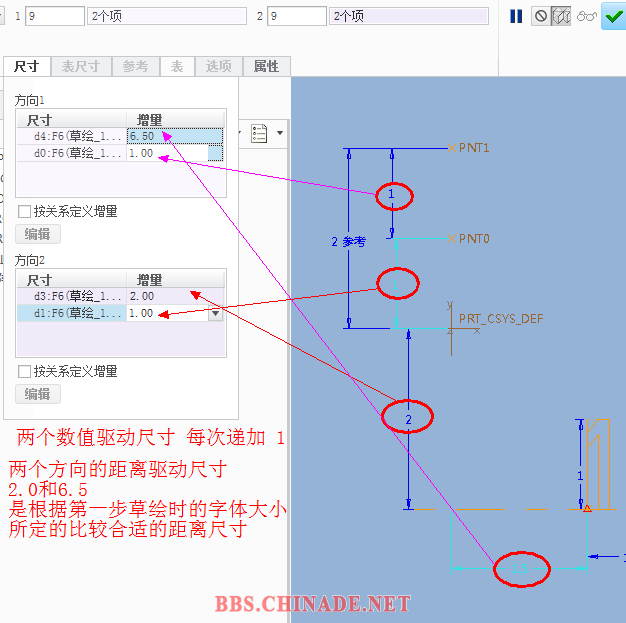Click direction 1 member count field
Image resolution: width=626 pixels, height=623 pixels.
click(x=55, y=16)
